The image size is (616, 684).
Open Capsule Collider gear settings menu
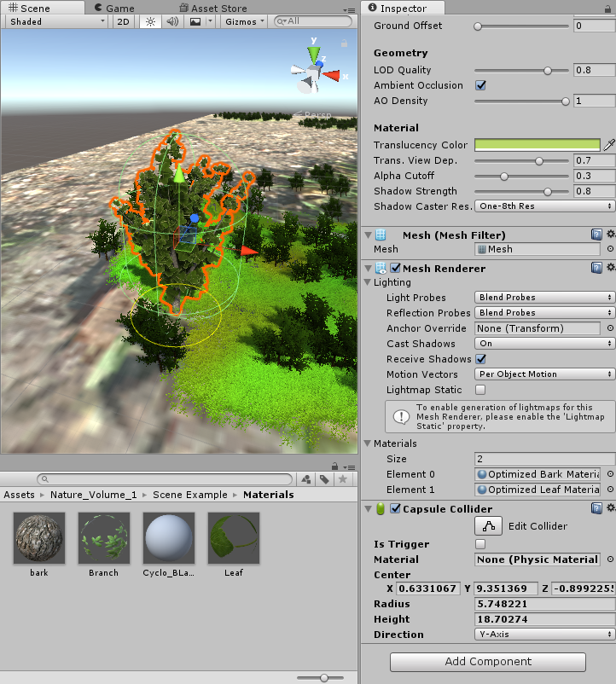[610, 508]
